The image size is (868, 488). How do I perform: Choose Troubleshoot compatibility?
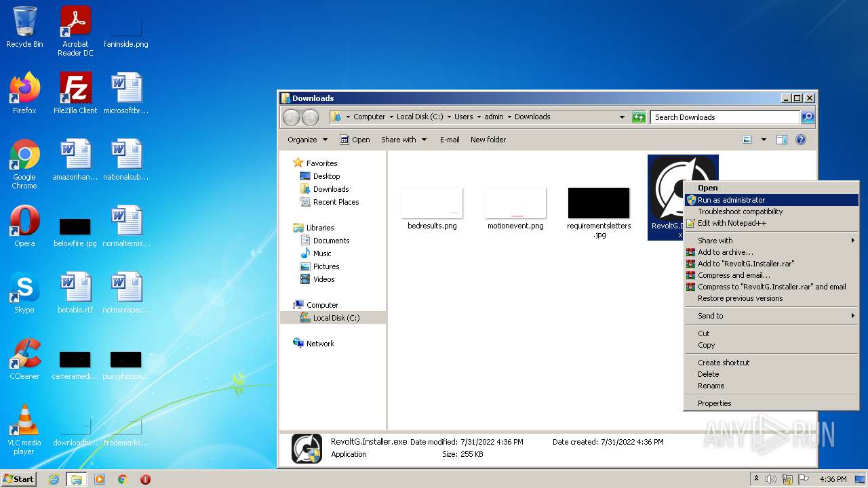[772, 211]
